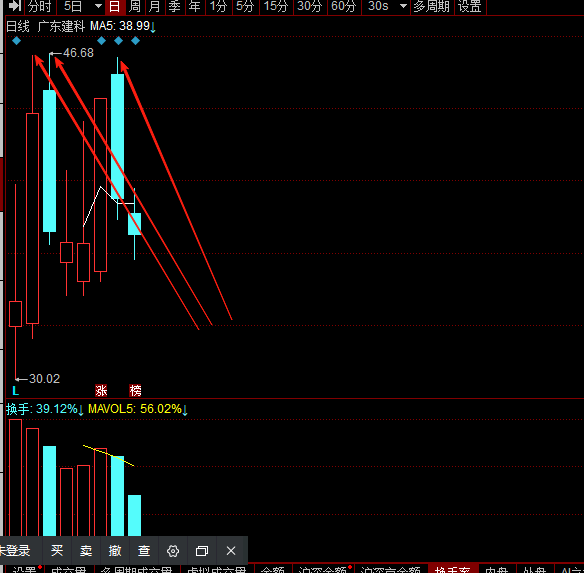Expand the 30s period dropdown arrow
This screenshot has height=573, width=584.
click(403, 6)
